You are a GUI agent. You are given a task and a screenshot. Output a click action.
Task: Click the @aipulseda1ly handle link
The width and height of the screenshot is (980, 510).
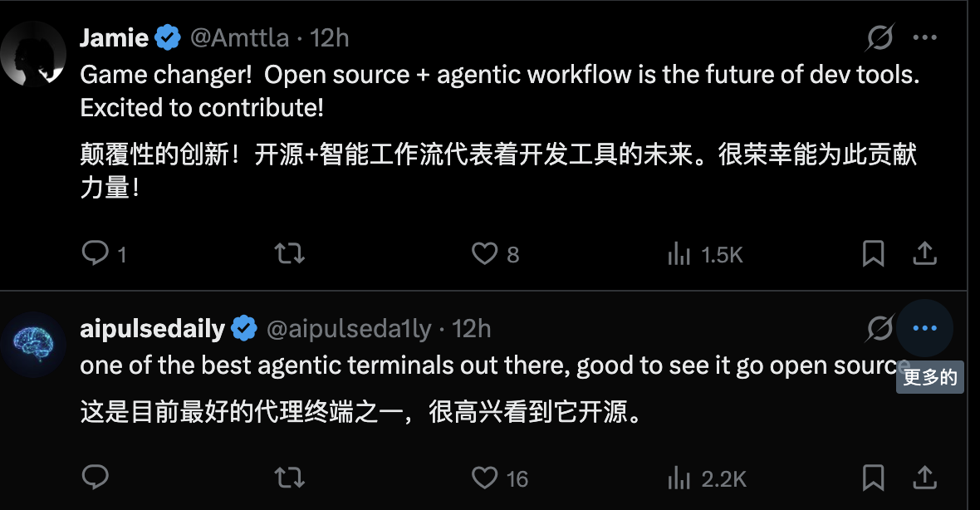point(349,329)
